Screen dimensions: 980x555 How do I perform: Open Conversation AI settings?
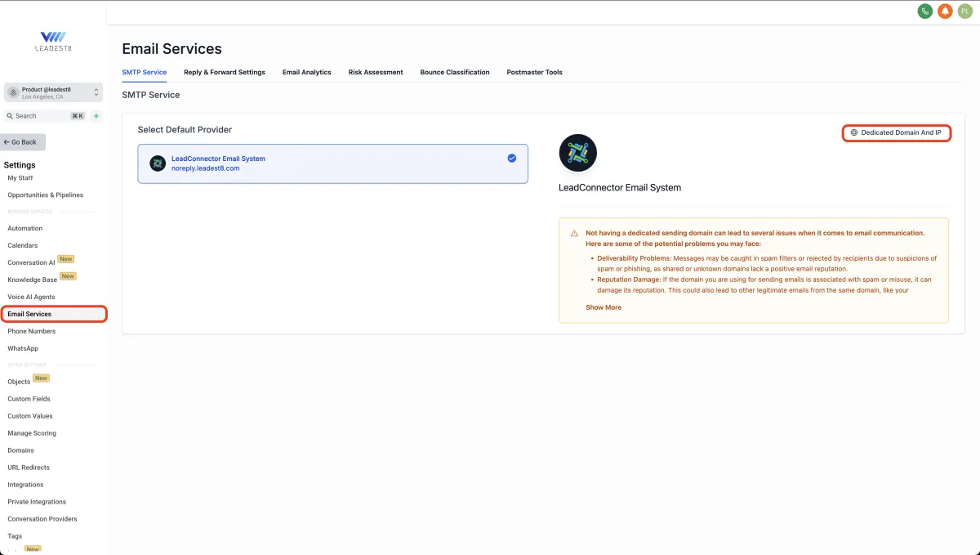32,262
